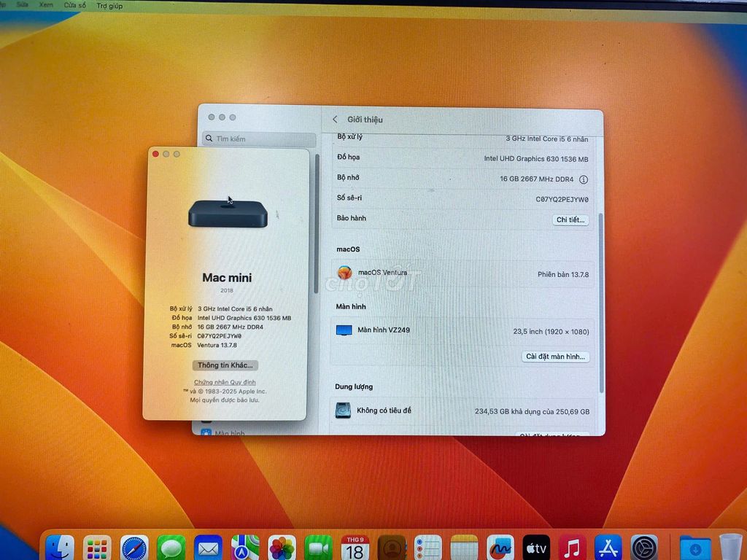Close the Mac mini About window

[x=156, y=154]
